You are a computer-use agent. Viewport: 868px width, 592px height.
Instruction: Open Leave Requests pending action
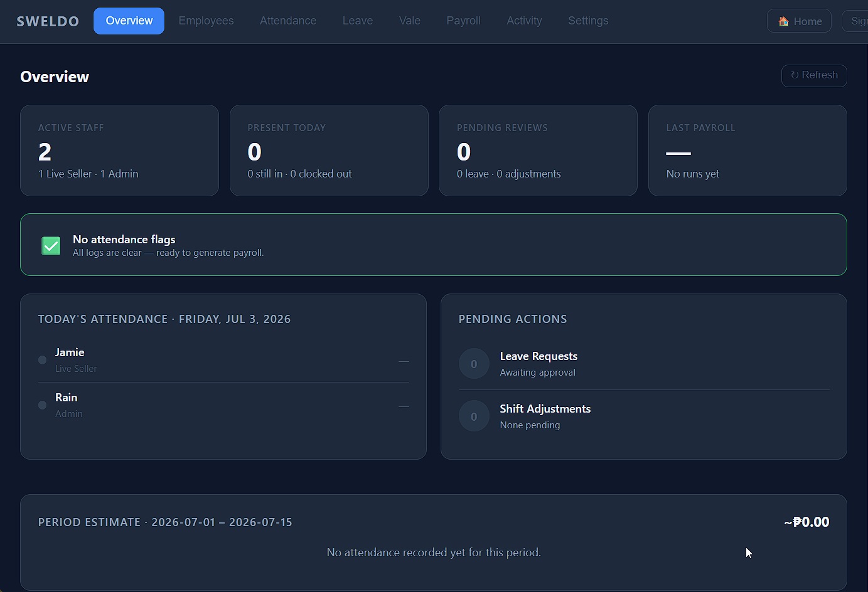[x=644, y=364]
